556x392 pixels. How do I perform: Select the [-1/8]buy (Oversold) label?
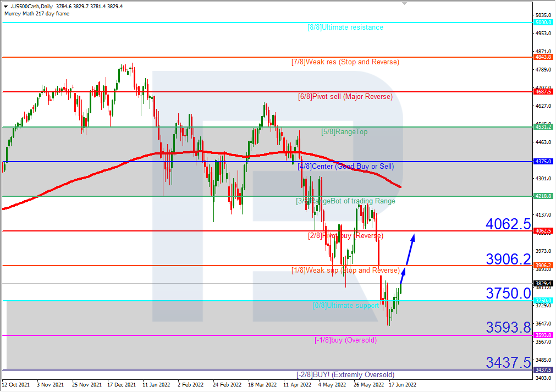345,340
